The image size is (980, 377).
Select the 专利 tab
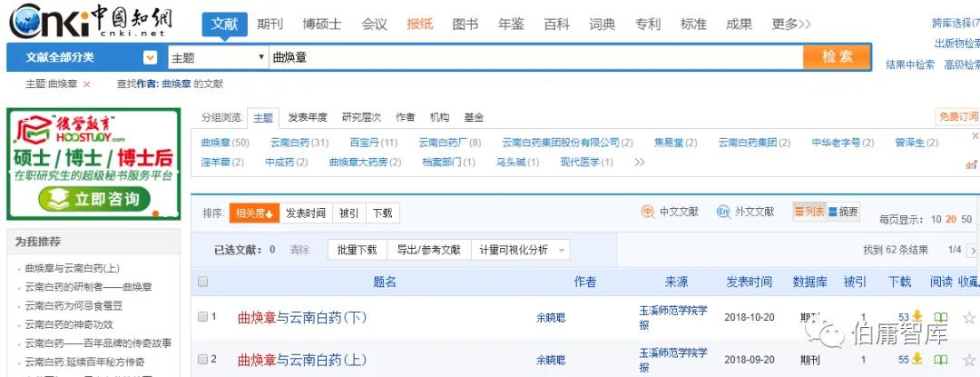(x=648, y=25)
